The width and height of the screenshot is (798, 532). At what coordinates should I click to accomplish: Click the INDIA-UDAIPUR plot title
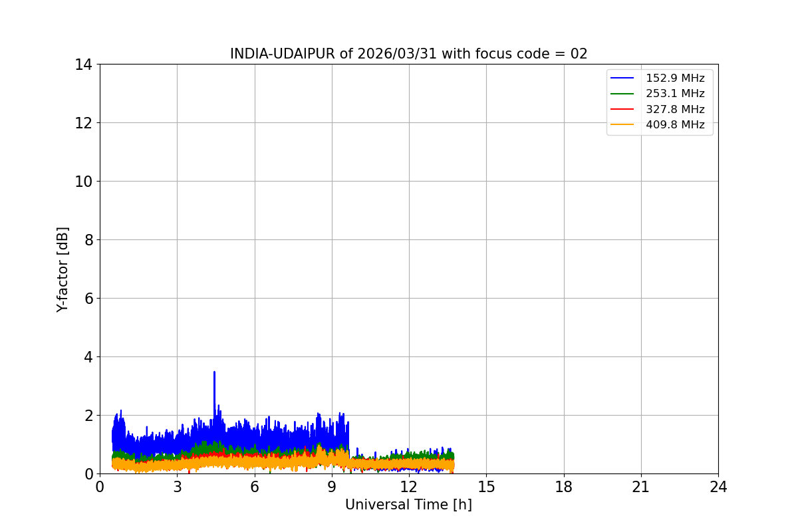(409, 54)
